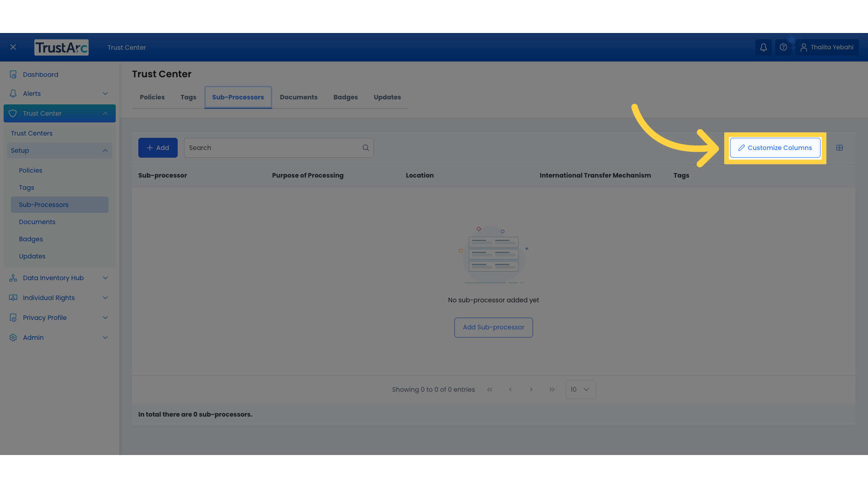Click the Admin gear icon
The image size is (868, 488).
pyautogui.click(x=13, y=338)
